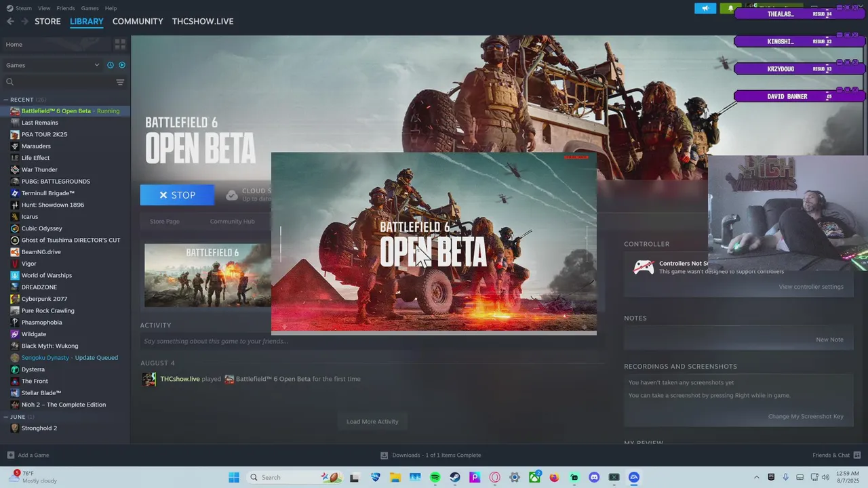Click the Windows taskbar search box
The width and height of the screenshot is (868, 488).
[x=295, y=477]
